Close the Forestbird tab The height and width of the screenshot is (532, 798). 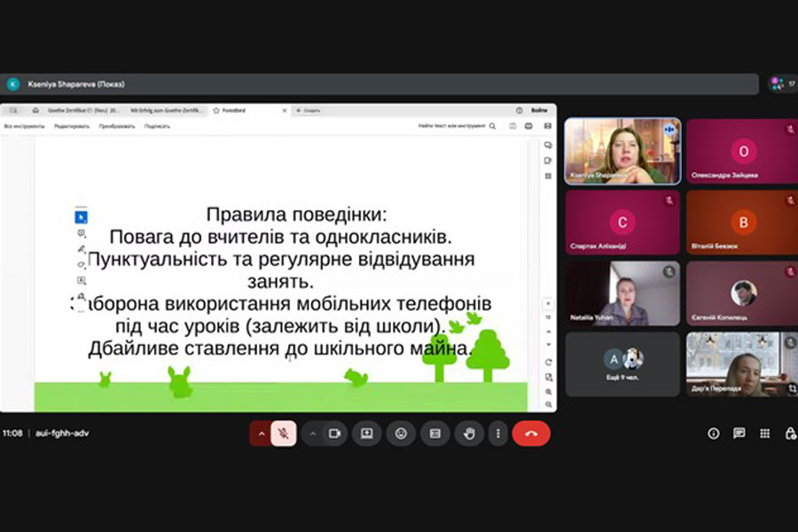(x=285, y=111)
